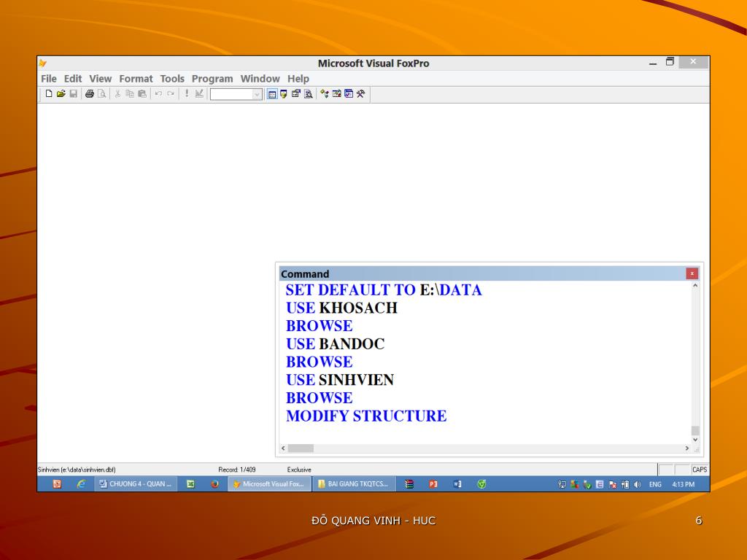Click the Command window up scroll arrow

(695, 286)
